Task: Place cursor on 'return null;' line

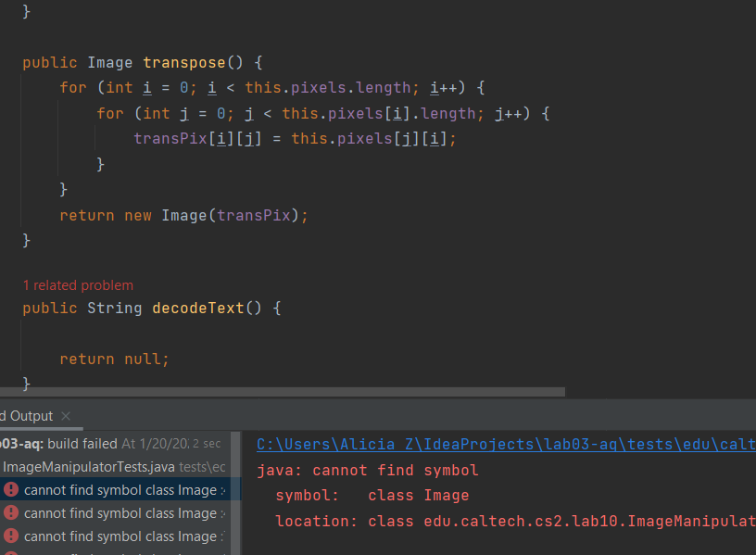Action: pos(115,359)
